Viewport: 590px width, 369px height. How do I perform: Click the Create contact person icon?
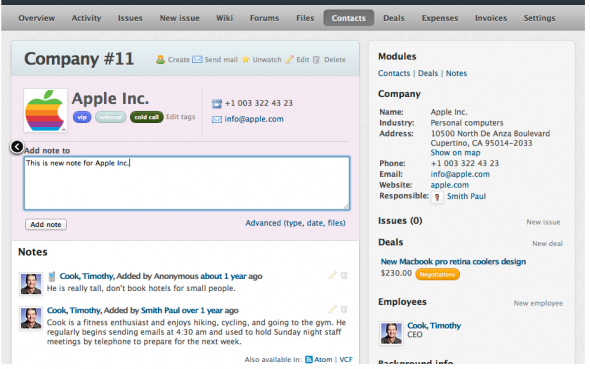[160, 59]
